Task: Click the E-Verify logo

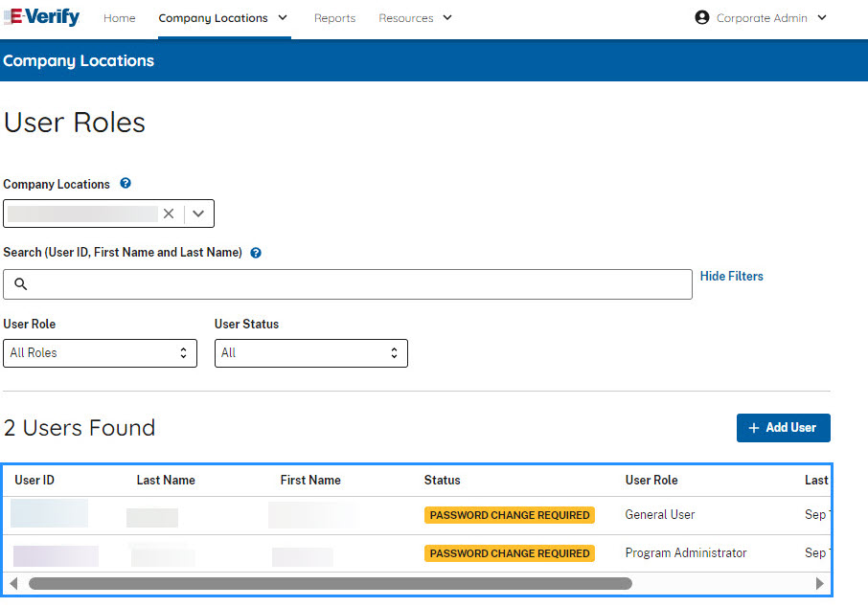Action: point(41,17)
